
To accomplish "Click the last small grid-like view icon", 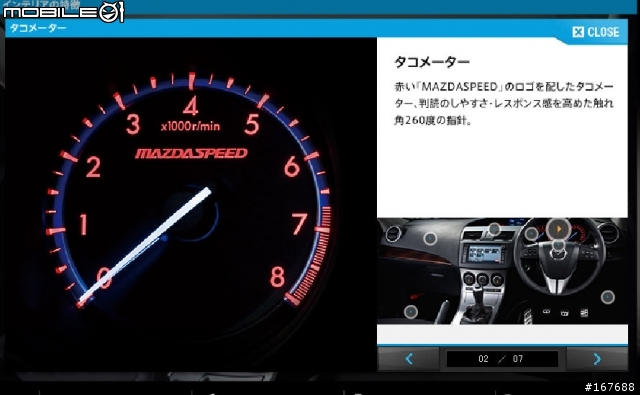I will click(x=584, y=313).
